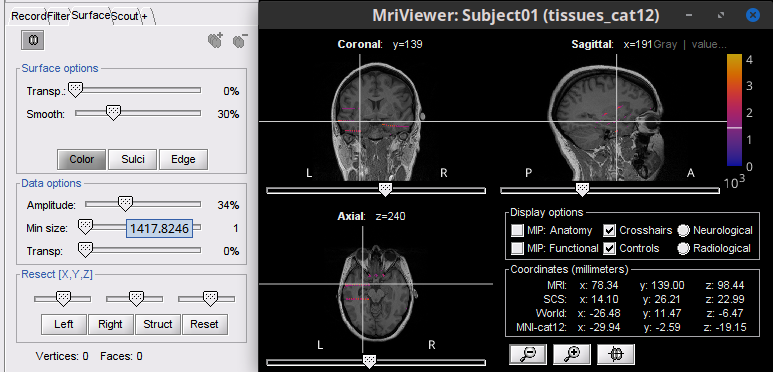Click the data Transp slider handle
This screenshot has width=773, height=372.
point(86,249)
